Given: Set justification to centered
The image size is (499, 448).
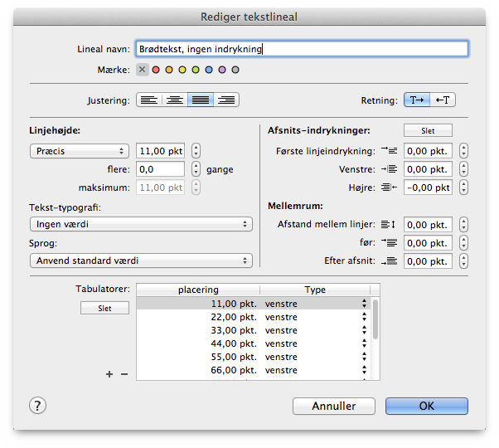Looking at the screenshot, I should coord(175,100).
